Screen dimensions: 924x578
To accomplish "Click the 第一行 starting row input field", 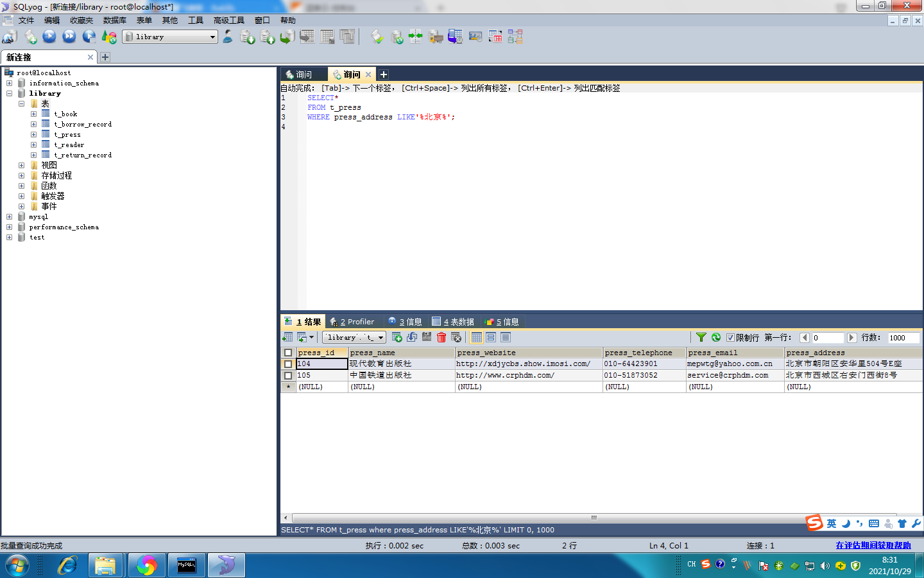I will point(828,338).
